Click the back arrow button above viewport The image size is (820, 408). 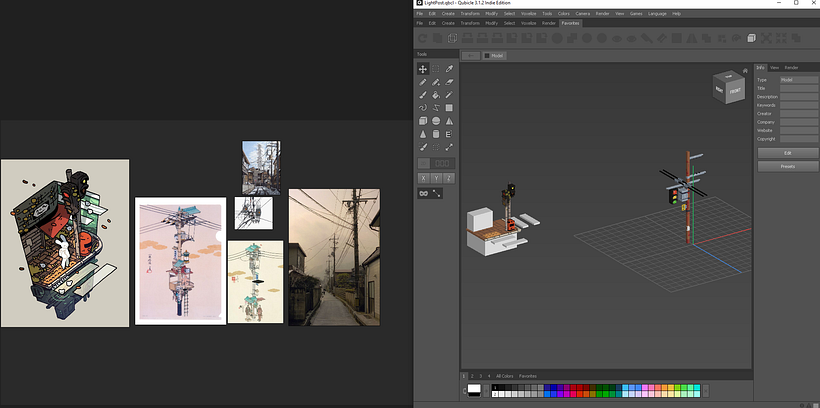coord(471,55)
